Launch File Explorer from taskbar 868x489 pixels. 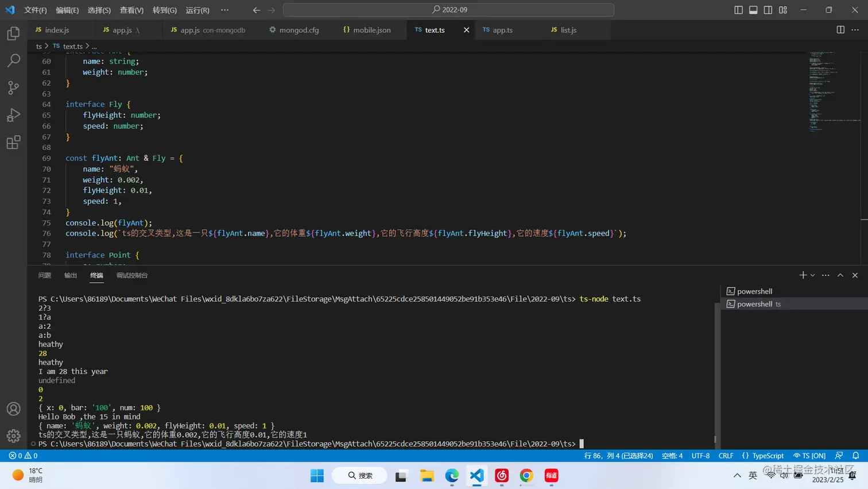point(427,476)
